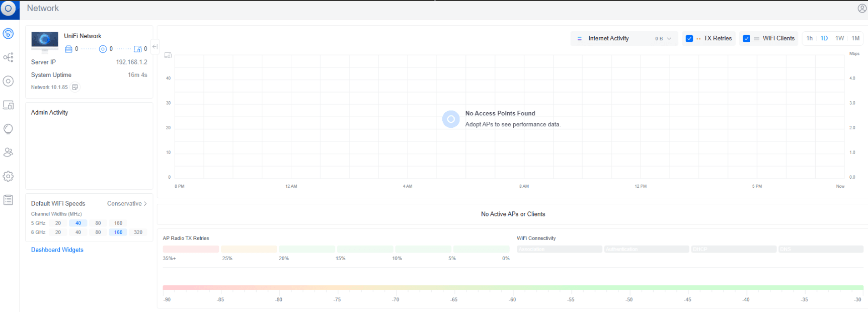Open UniFi Devices in the sidebar
Screen dimensions: 868x312
(8, 81)
